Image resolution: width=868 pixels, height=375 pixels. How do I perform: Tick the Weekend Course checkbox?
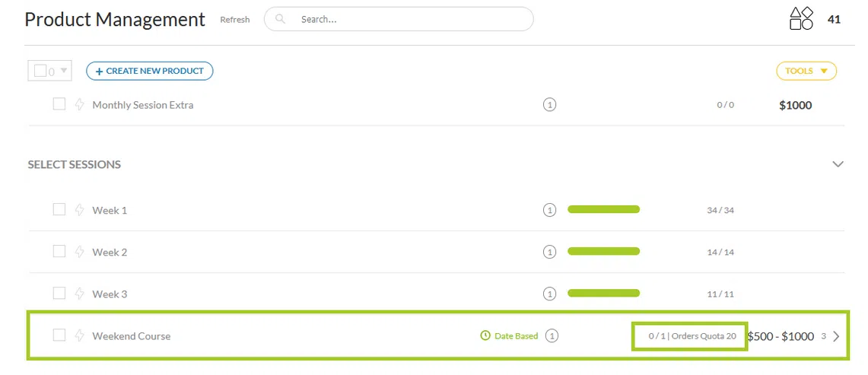(59, 335)
